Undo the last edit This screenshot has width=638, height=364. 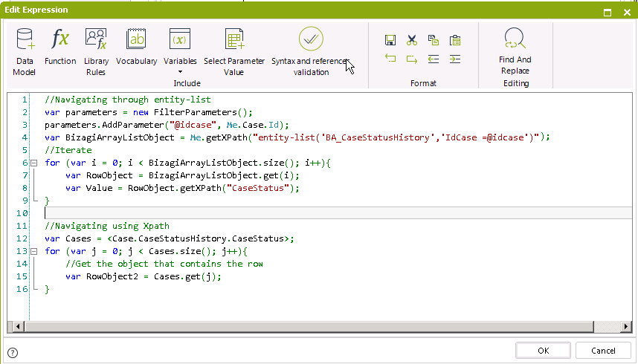[x=390, y=59]
